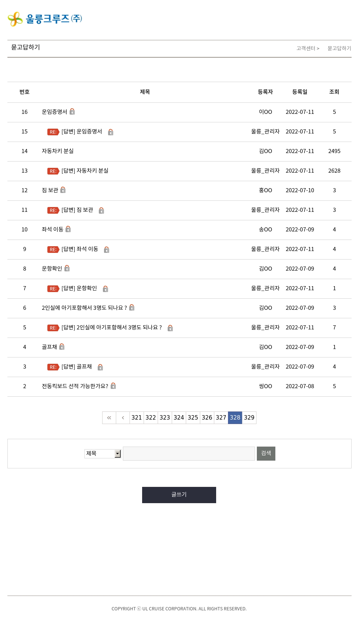Screen dimensions: 359x644
Task: Click RE: badge on 좌석 이동 reply
Action: (x=53, y=250)
